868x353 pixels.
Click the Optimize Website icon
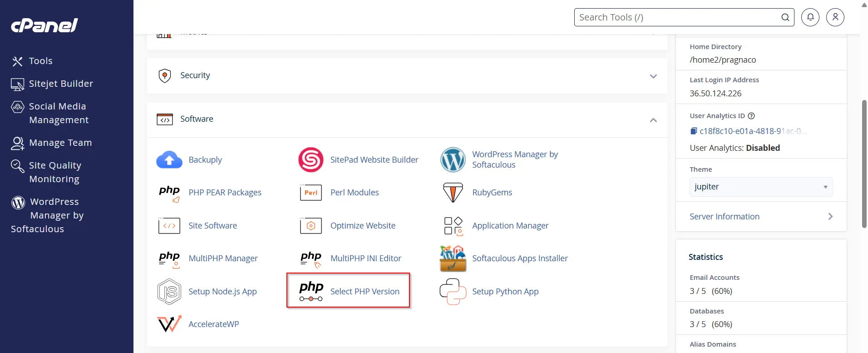tap(311, 226)
